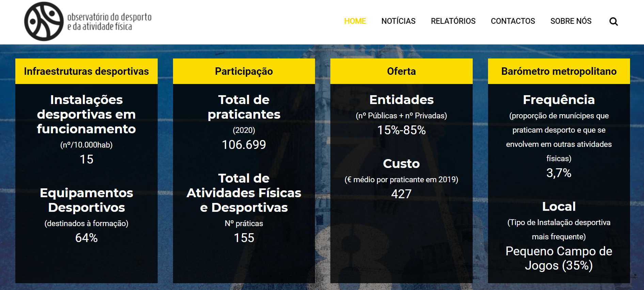
Task: Click the search magnifier icon
Action: point(613,21)
